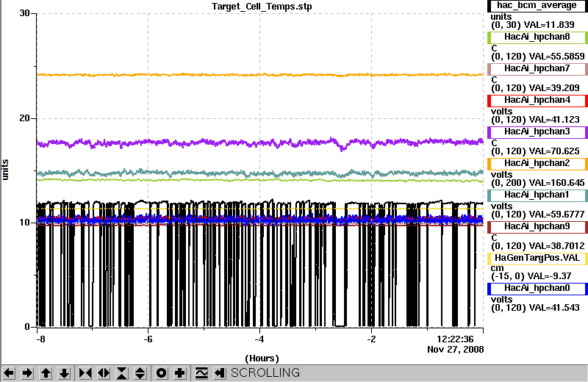Viewport: 588px width, 382px height.
Task: Click the vertical up-down triangles zoom-out icon
Action: click(x=140, y=373)
